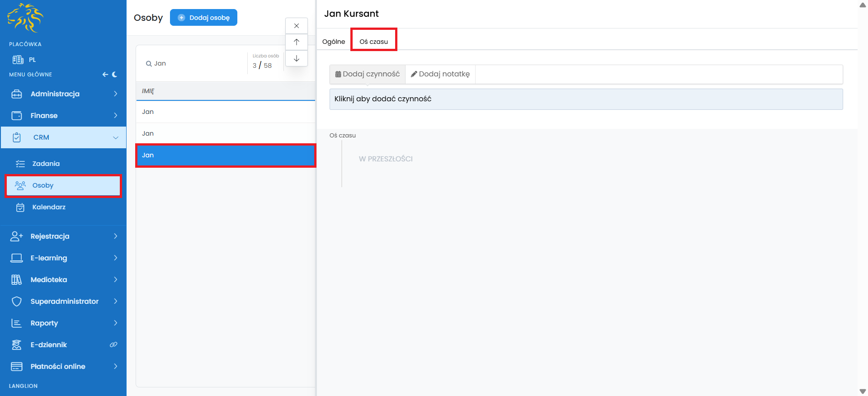This screenshot has width=868, height=396.
Task: Expand the Raporty menu
Action: pyautogui.click(x=63, y=323)
